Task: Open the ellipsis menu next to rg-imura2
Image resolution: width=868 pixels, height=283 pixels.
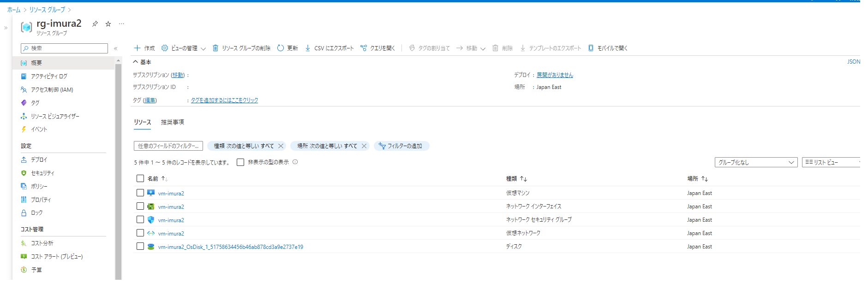Action: pos(121,24)
